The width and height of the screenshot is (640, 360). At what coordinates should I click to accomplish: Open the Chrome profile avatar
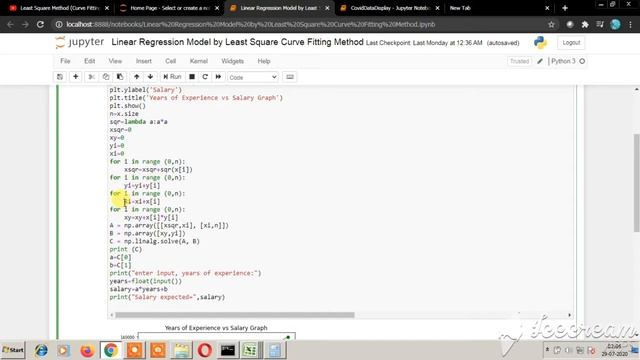click(x=616, y=24)
